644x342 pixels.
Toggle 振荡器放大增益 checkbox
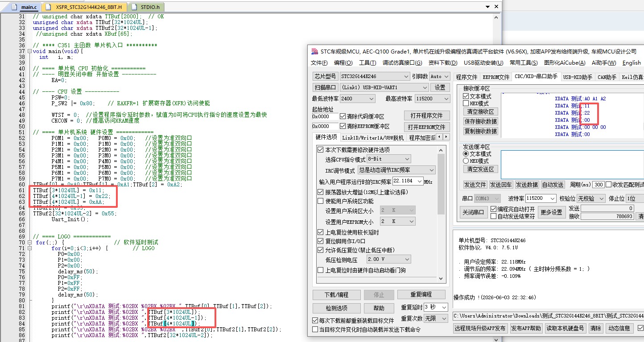320,192
